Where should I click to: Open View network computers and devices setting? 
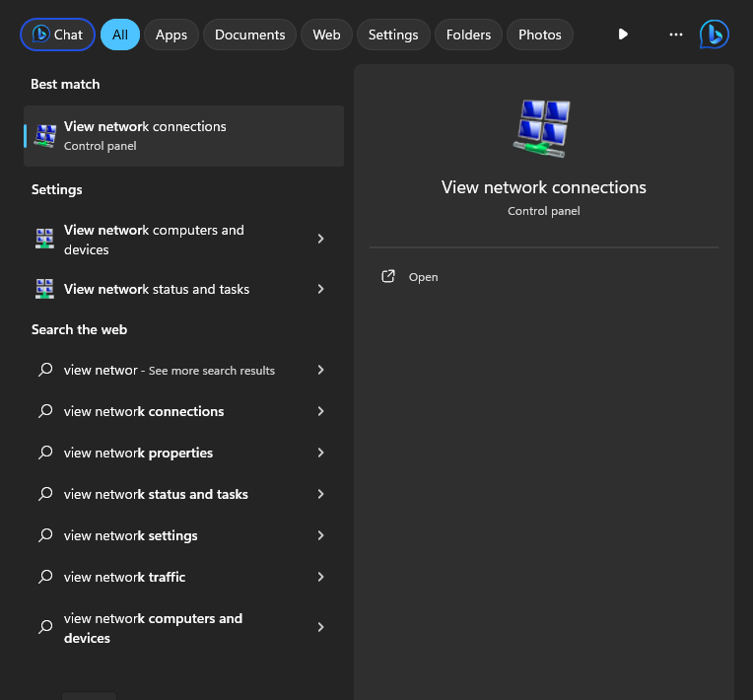[184, 240]
